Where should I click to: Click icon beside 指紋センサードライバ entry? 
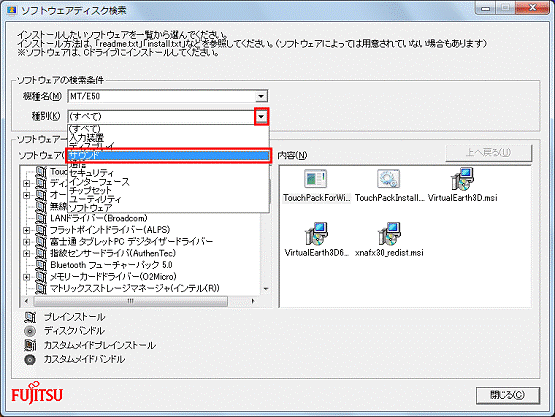coord(41,253)
